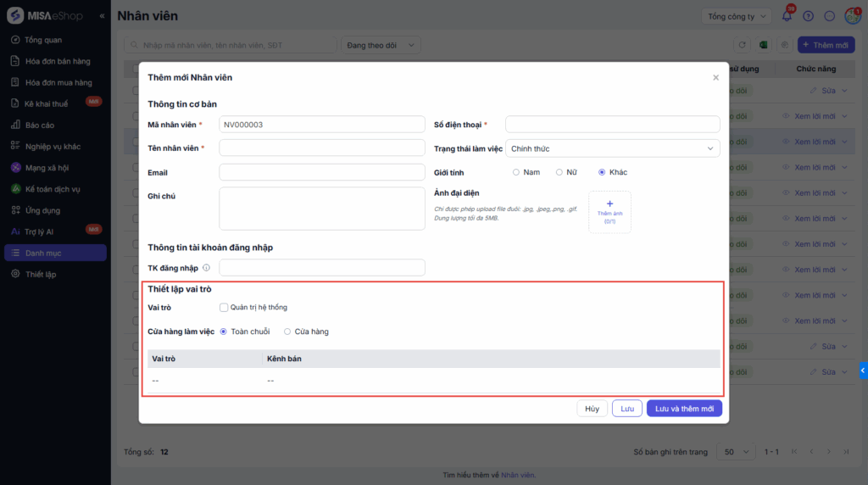The height and width of the screenshot is (485, 868).
Task: Go to Thiết lập in the sidebar
Action: point(40,274)
